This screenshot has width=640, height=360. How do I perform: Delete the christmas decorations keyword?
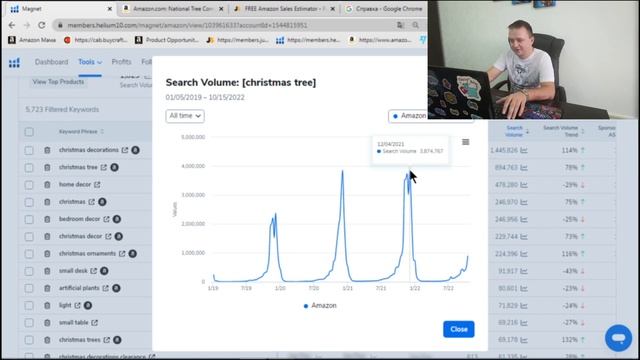click(47, 150)
